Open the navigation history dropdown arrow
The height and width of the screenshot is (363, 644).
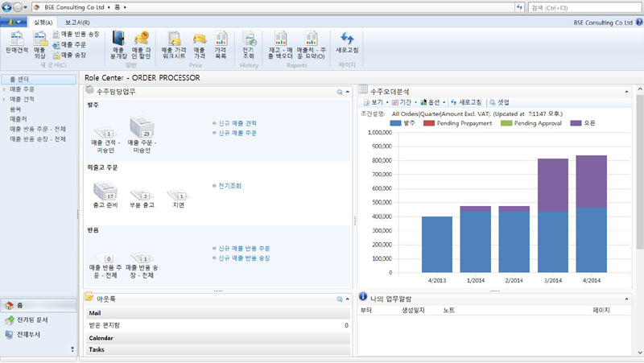(26, 7)
